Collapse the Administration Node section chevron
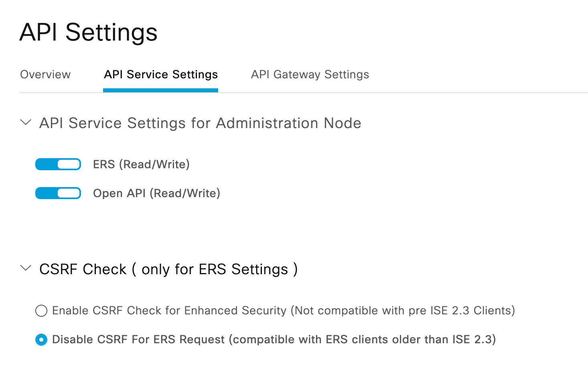This screenshot has height=383, width=588. [26, 122]
